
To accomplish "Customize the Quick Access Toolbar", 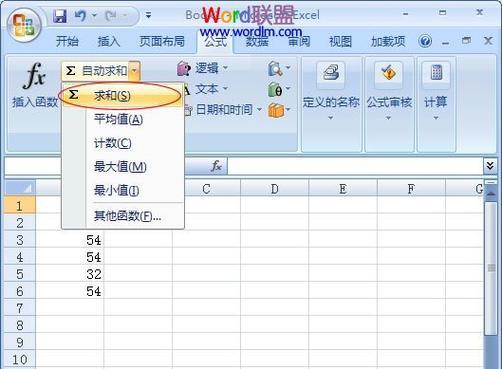I will click(x=148, y=15).
